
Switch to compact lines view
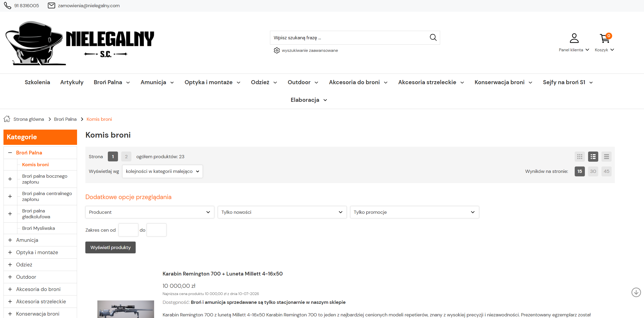(607, 157)
